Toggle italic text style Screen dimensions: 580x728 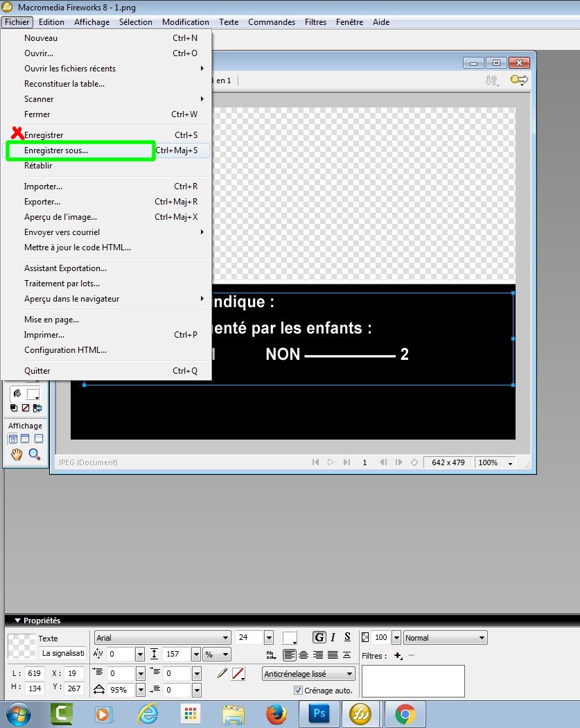[333, 637]
